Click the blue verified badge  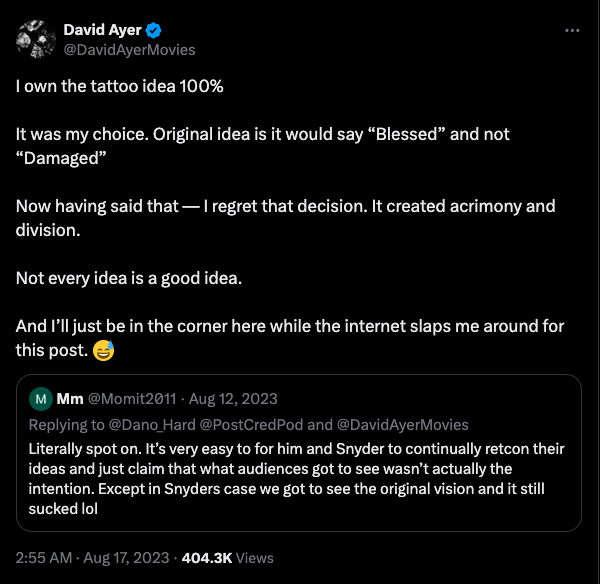[x=151, y=30]
